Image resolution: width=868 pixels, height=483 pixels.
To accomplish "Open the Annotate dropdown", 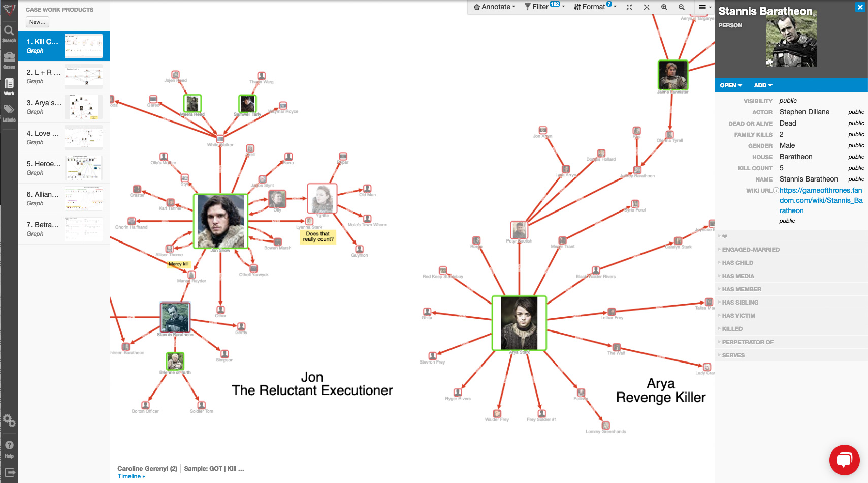I will click(494, 7).
